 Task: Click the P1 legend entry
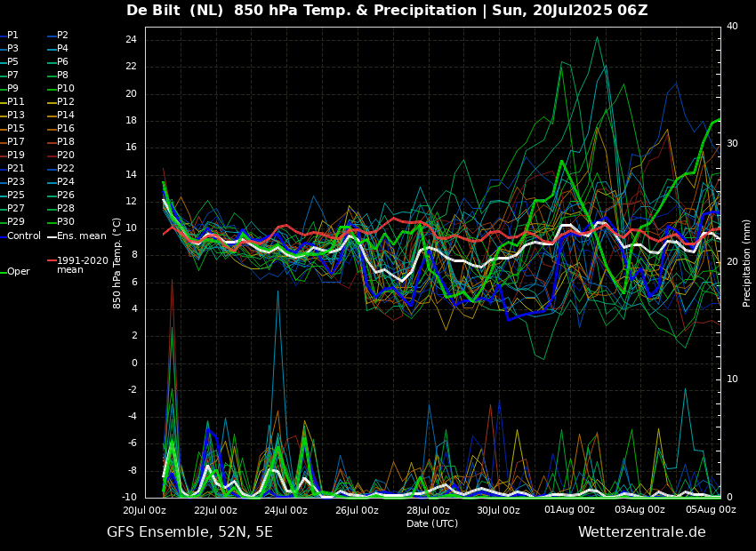point(9,36)
